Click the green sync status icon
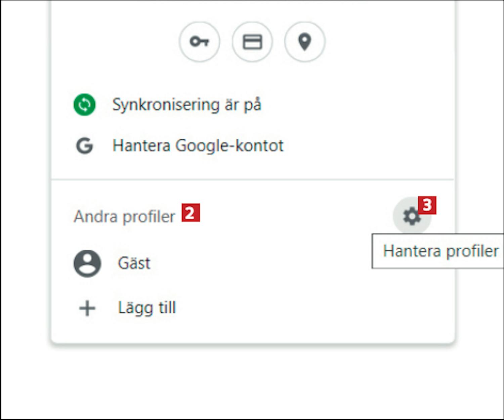Screen dimensions: 504x420 click(84, 104)
